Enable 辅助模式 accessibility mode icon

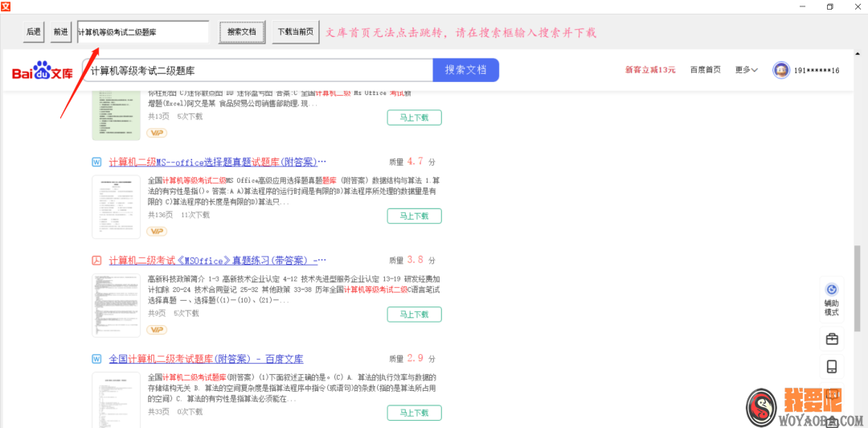point(831,290)
